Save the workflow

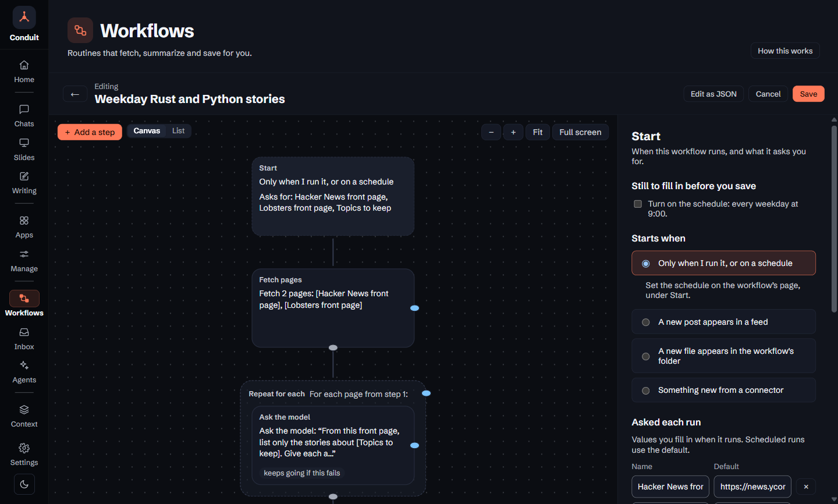[808, 94]
